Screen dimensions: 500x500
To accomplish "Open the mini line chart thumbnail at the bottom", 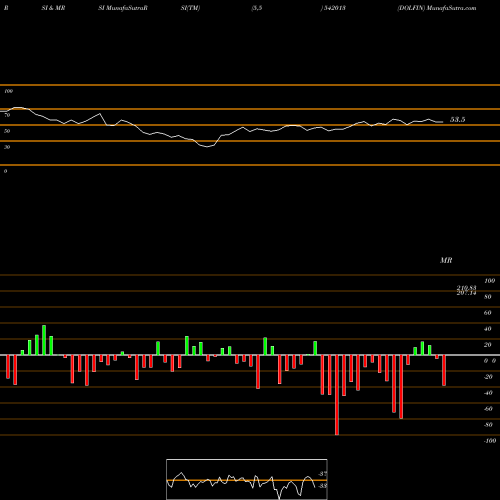I will (x=247, y=479).
